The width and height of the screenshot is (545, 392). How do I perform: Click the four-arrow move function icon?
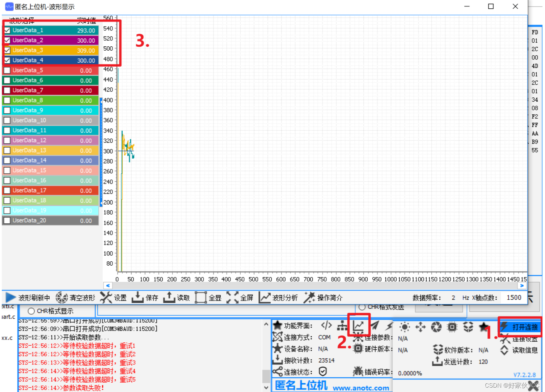coord(421,327)
